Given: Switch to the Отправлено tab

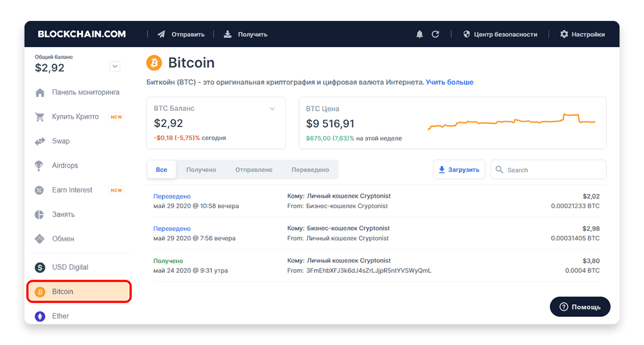Looking at the screenshot, I should 254,170.
